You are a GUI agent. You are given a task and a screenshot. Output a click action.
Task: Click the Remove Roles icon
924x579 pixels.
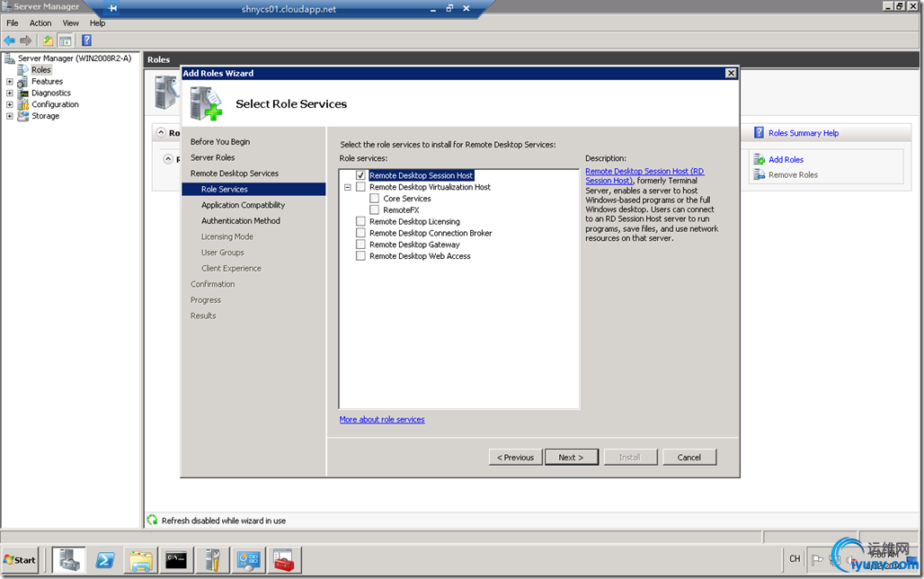[759, 174]
